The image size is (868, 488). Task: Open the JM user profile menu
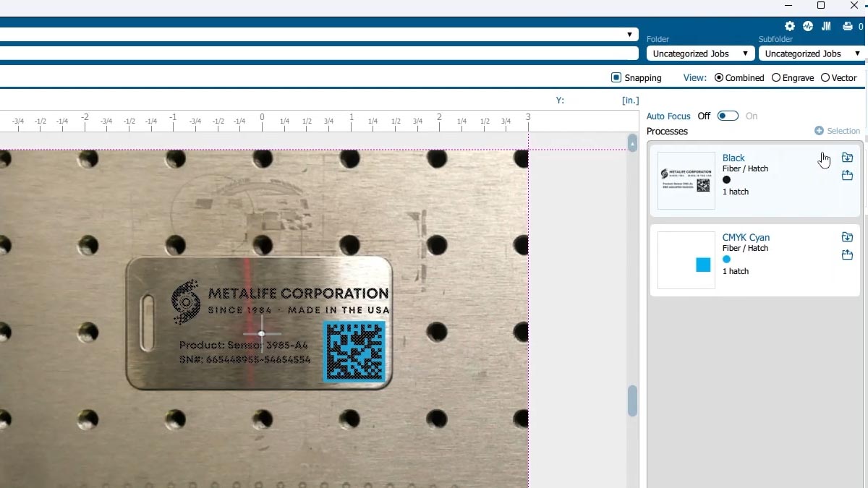(826, 26)
